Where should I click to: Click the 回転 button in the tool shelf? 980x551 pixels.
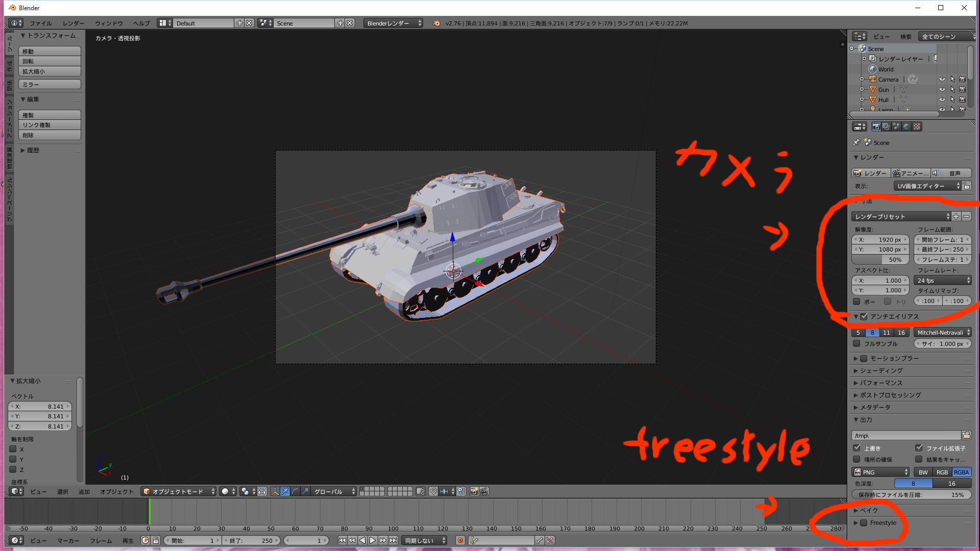(x=50, y=61)
